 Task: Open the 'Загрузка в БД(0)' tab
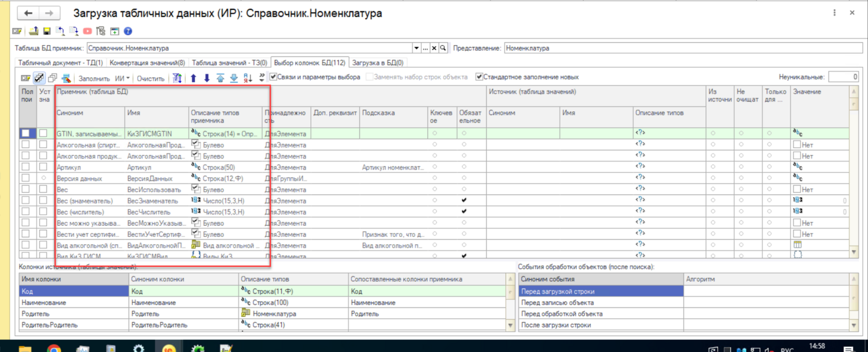pyautogui.click(x=377, y=63)
